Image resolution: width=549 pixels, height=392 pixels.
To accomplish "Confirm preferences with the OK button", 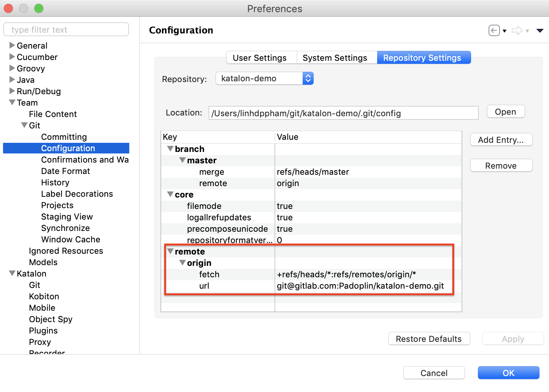I will (x=508, y=373).
